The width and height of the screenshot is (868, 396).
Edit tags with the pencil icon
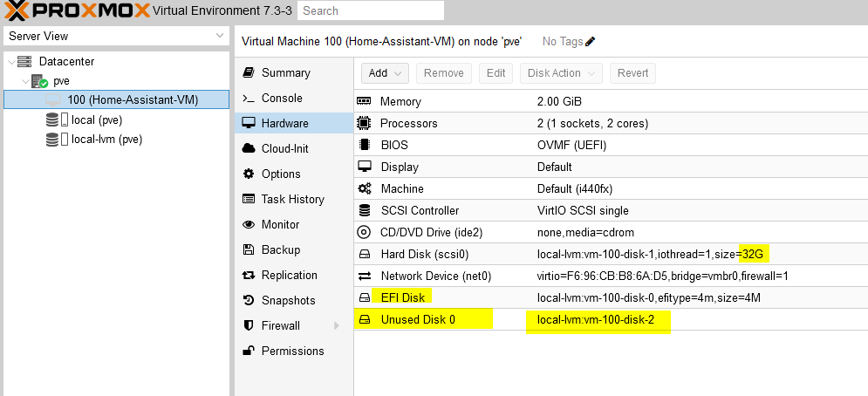590,42
